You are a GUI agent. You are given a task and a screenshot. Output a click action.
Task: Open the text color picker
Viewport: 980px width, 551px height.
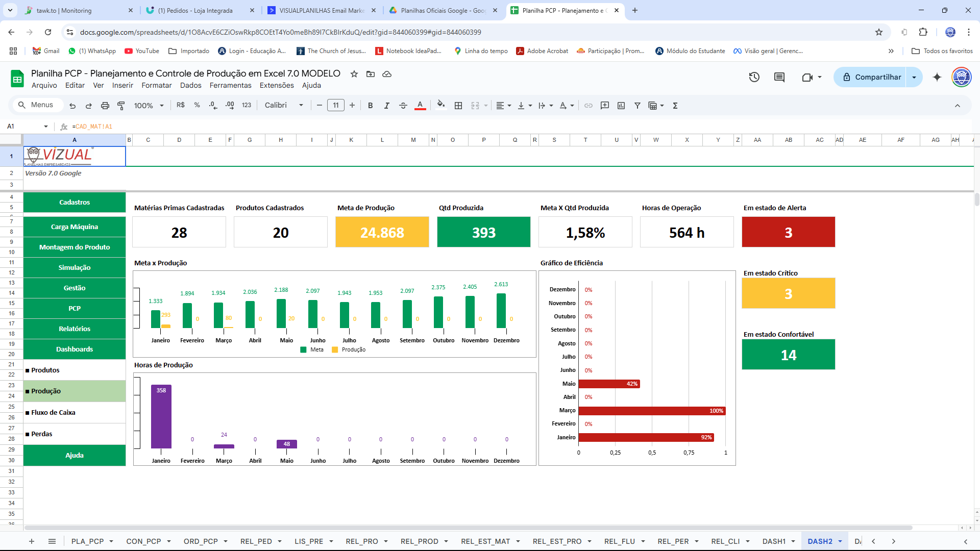[x=420, y=106]
